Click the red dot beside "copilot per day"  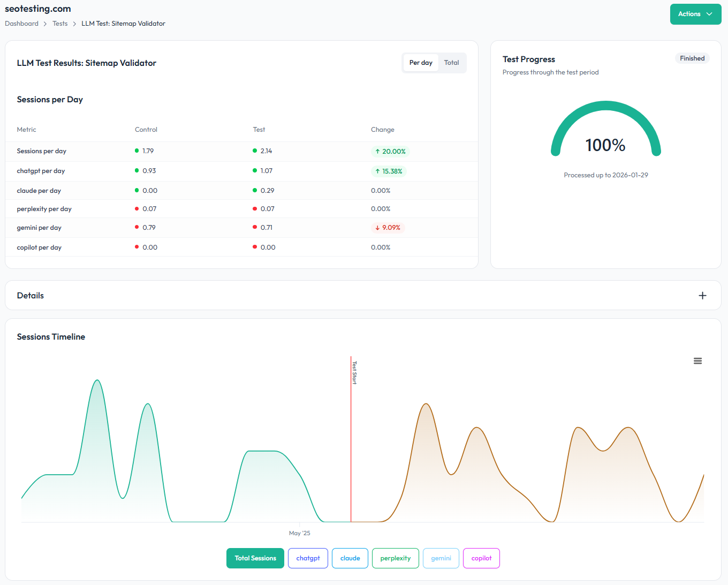(137, 247)
